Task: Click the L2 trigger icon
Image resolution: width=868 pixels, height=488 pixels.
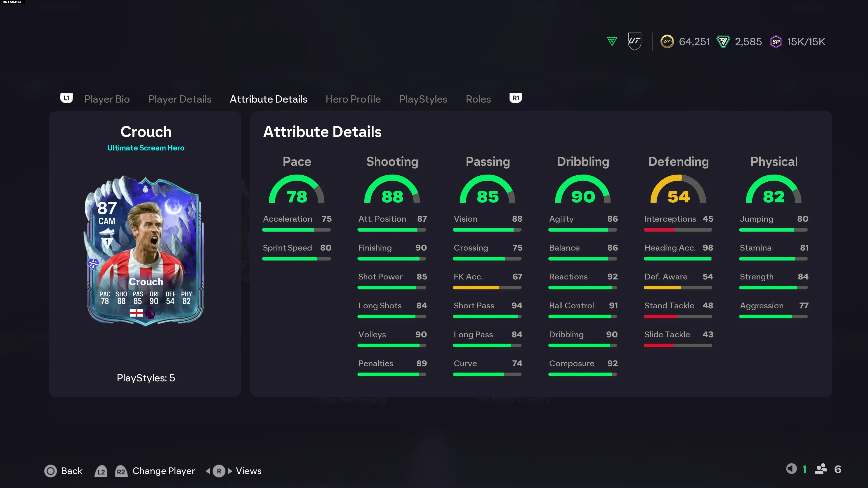Action: pyautogui.click(x=101, y=471)
